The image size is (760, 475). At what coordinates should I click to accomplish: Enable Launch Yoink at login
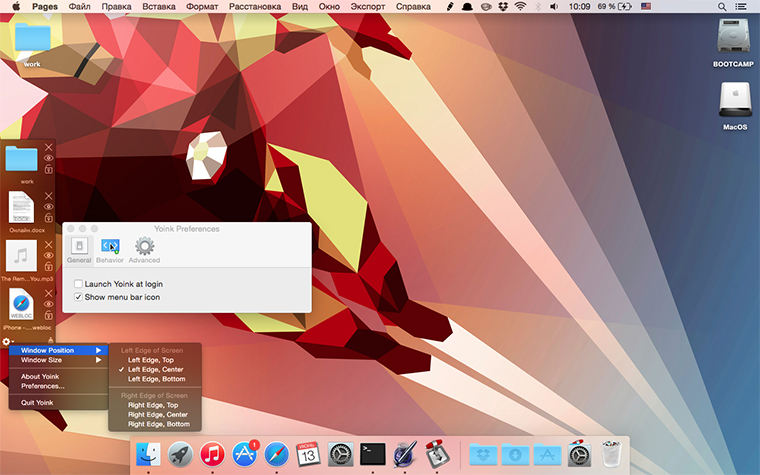(x=79, y=284)
